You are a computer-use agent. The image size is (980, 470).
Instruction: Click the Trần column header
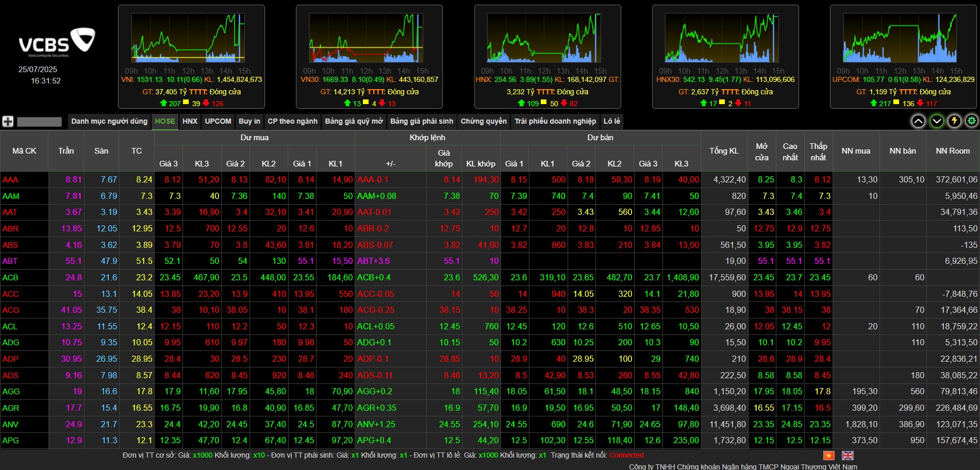tap(66, 151)
